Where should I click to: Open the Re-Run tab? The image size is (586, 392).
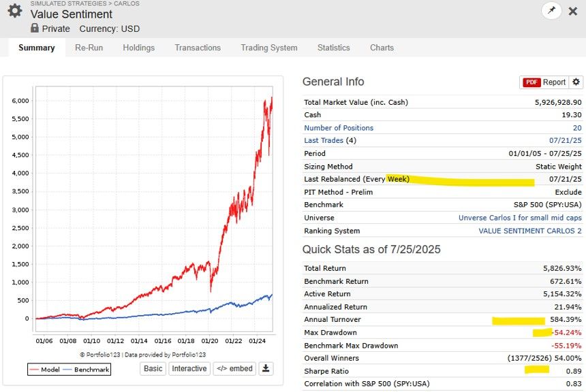89,48
